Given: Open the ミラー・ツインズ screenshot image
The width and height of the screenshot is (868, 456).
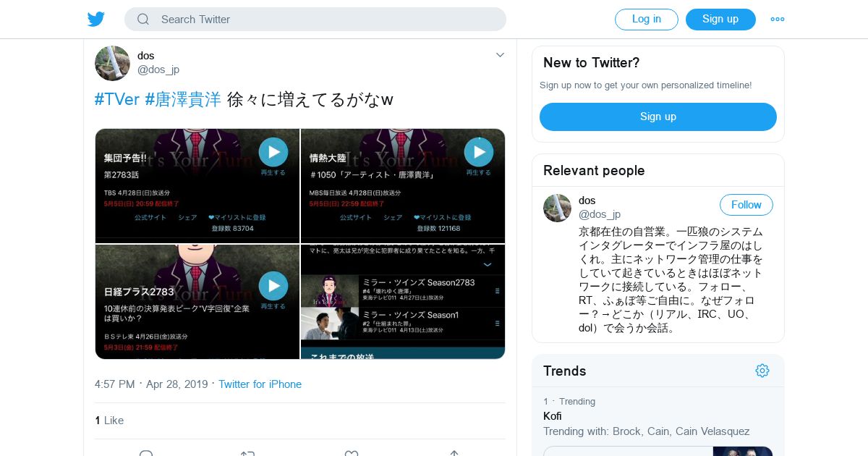Looking at the screenshot, I should coord(403,302).
